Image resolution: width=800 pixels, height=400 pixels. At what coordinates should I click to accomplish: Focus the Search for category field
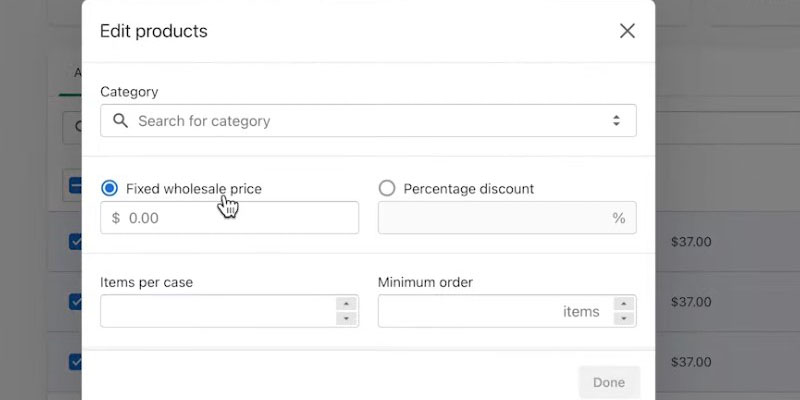tap(368, 121)
